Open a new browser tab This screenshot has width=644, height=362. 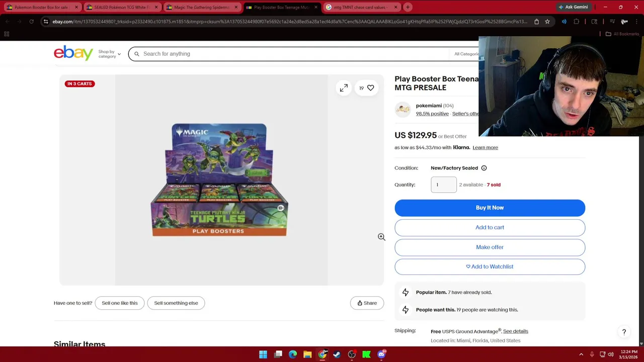pos(408,7)
